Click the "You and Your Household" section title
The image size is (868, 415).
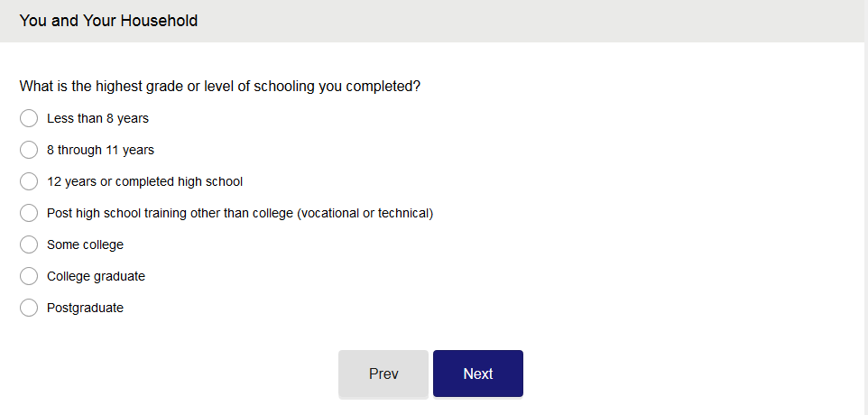coord(108,20)
